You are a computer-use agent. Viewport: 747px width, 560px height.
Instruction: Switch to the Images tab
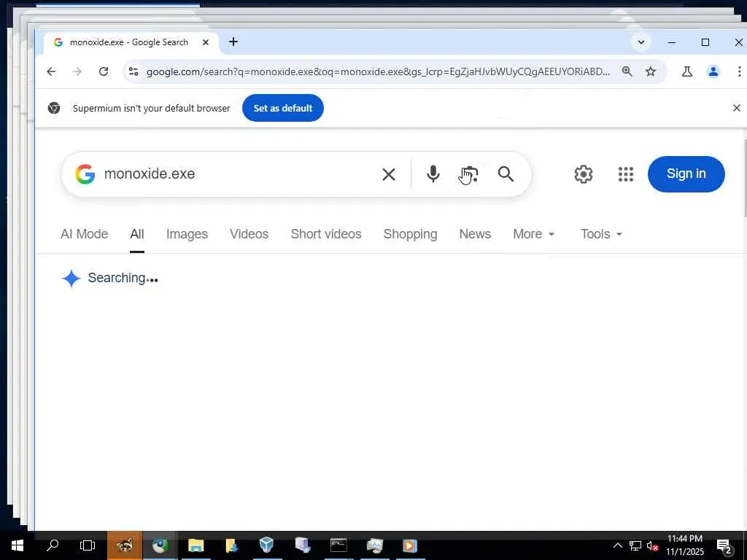coord(187,234)
